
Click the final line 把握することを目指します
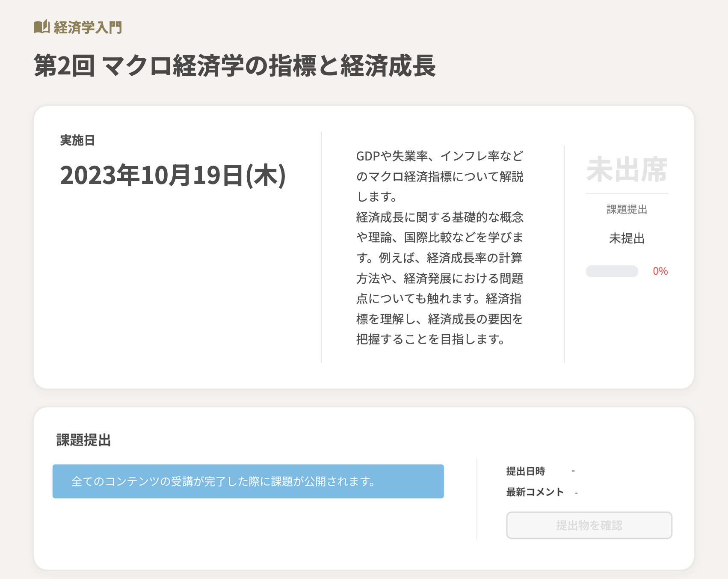click(x=431, y=339)
